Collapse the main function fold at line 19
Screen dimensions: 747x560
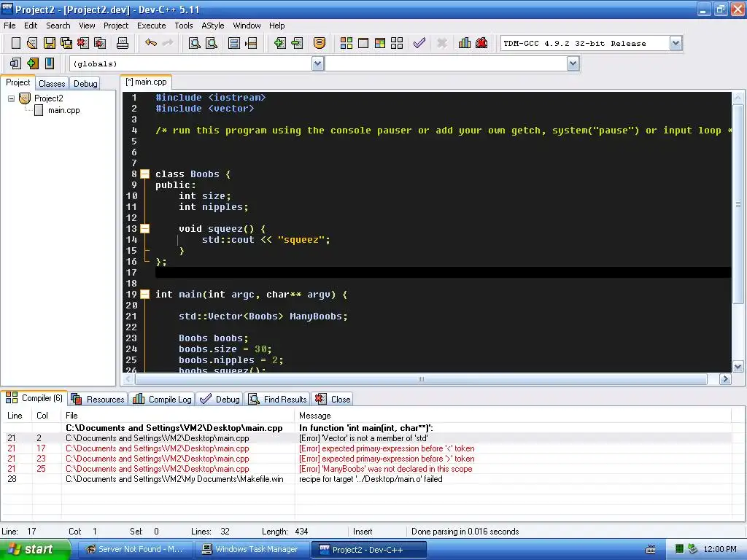145,295
